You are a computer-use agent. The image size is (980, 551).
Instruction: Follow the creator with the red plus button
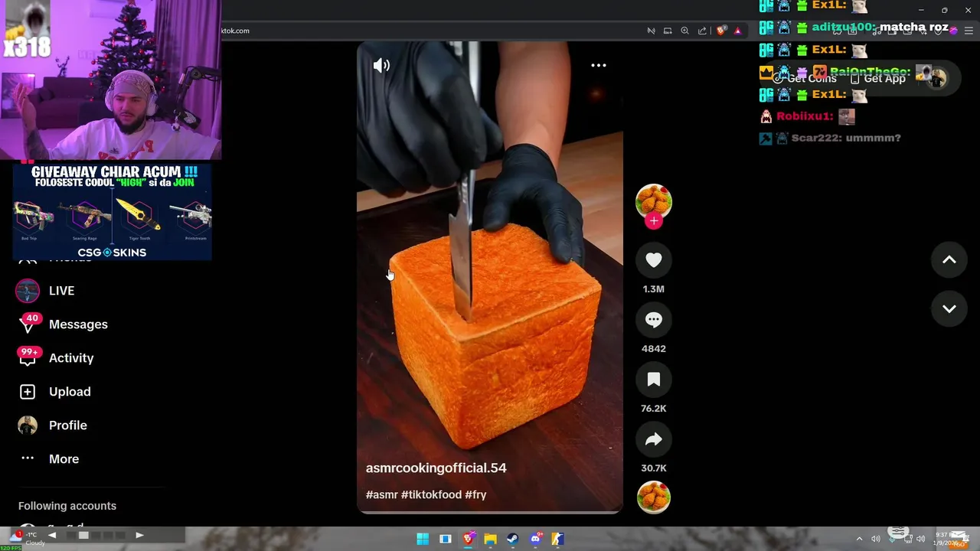pos(654,221)
